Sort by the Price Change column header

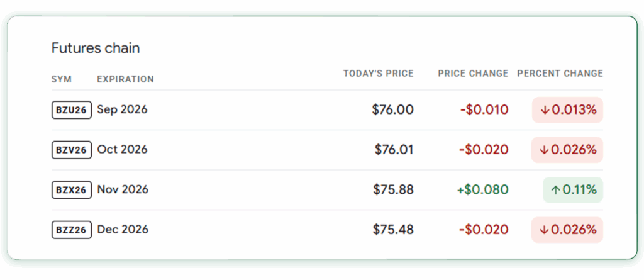click(473, 74)
